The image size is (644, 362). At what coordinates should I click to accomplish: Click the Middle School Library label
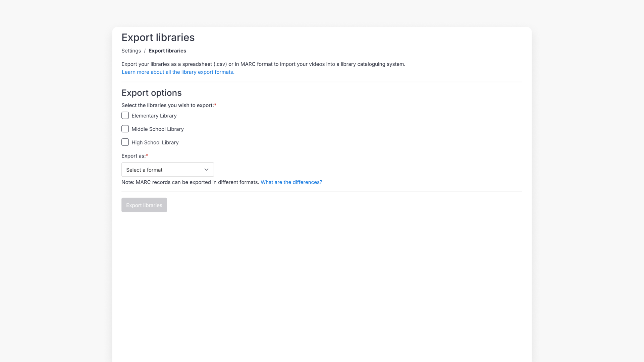[x=157, y=129]
